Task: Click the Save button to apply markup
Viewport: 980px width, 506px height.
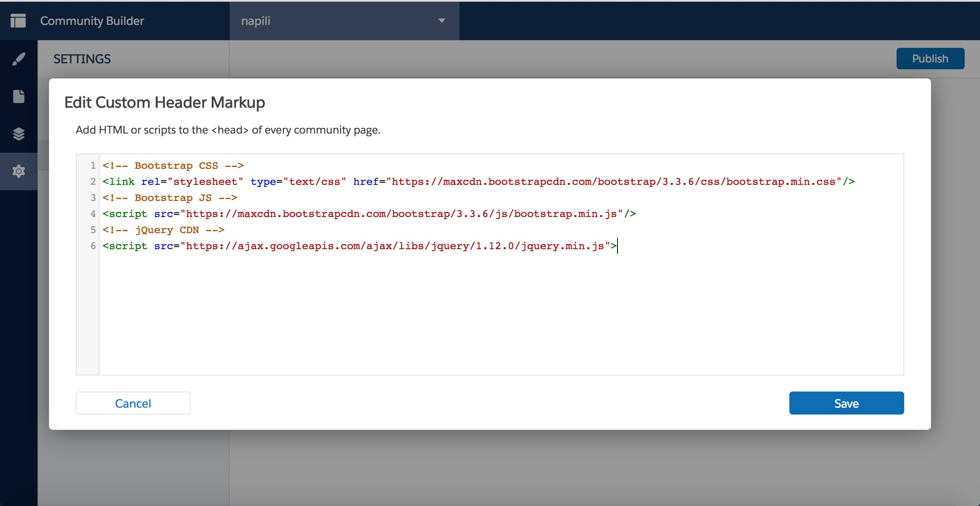Action: click(846, 403)
